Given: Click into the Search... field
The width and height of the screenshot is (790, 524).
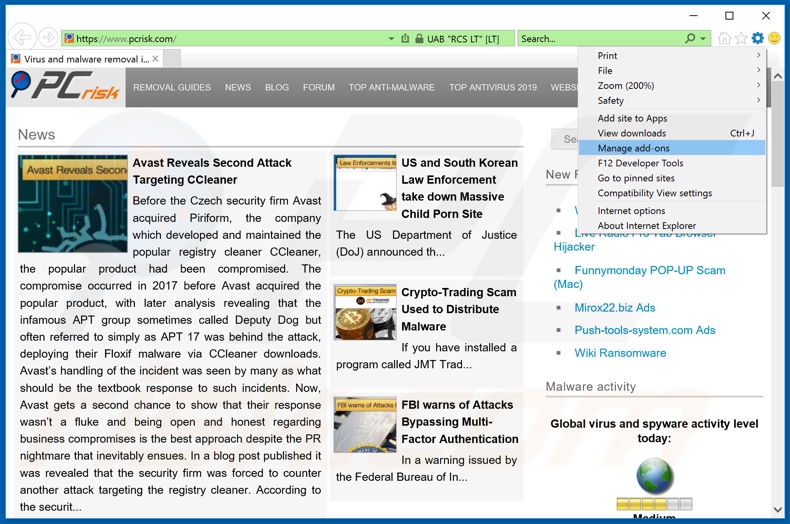Looking at the screenshot, I should coord(600,39).
